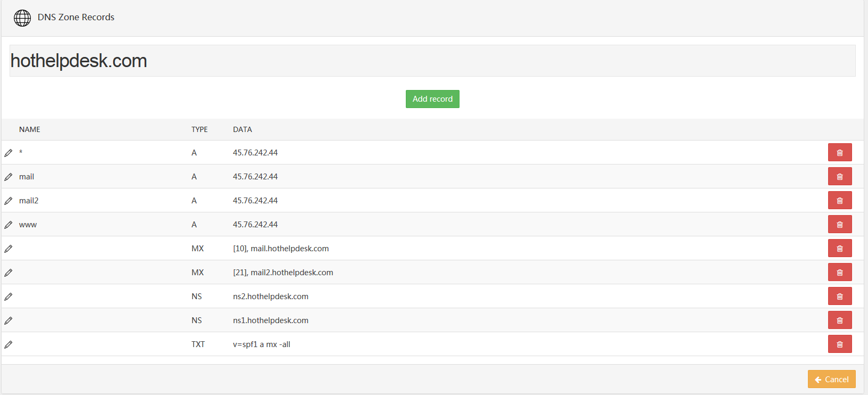This screenshot has height=395, width=868.
Task: Edit the ns1.hothelpdesk.com NS record
Action: pyautogui.click(x=9, y=320)
